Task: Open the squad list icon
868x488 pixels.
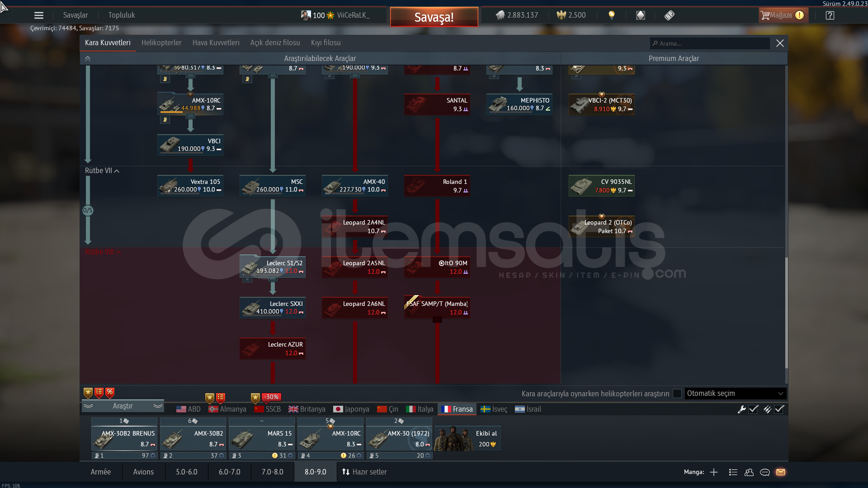Action: point(733,472)
